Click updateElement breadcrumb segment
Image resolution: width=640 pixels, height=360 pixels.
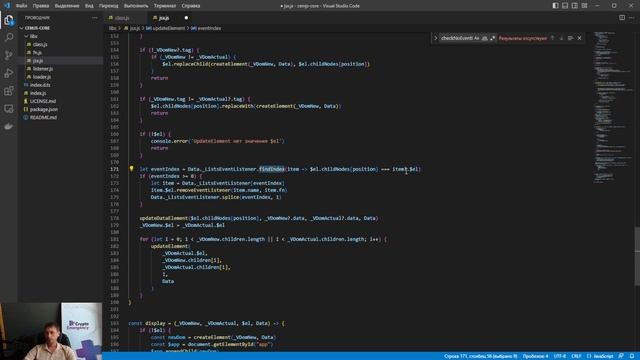click(x=169, y=28)
